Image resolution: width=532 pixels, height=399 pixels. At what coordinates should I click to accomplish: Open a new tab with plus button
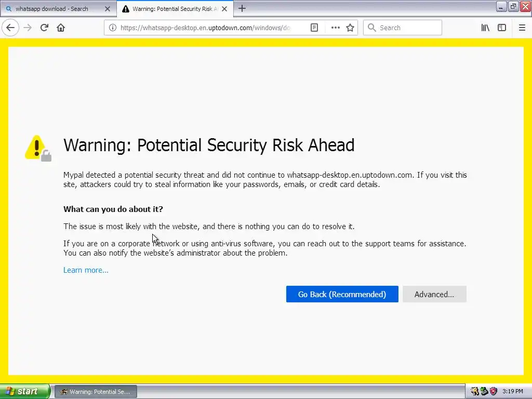(x=242, y=8)
